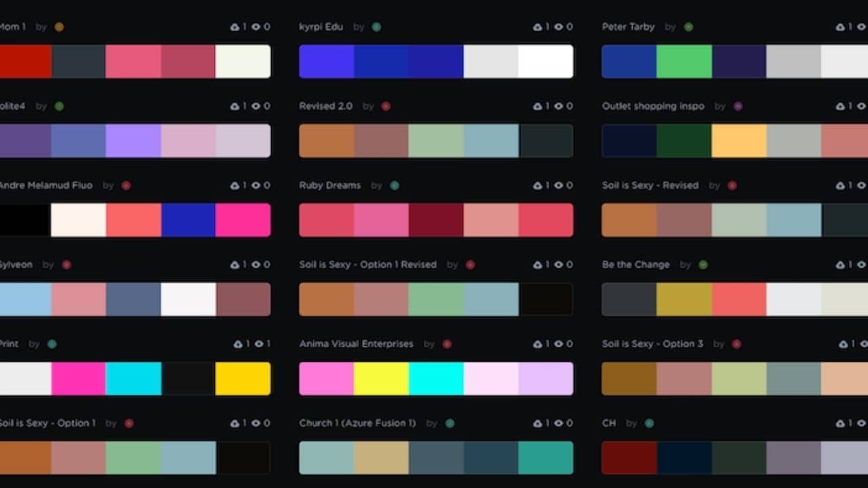
Task: Select the author avatar beside Outlet shopping inspo
Action: [x=738, y=106]
